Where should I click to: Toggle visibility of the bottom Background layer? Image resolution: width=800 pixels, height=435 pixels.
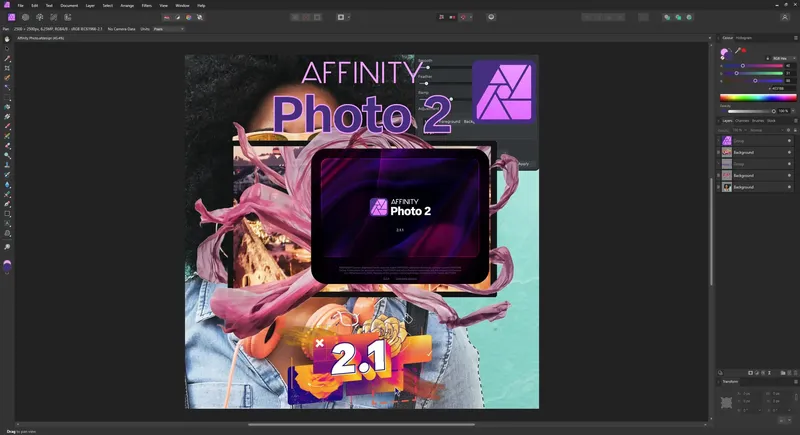pos(789,187)
